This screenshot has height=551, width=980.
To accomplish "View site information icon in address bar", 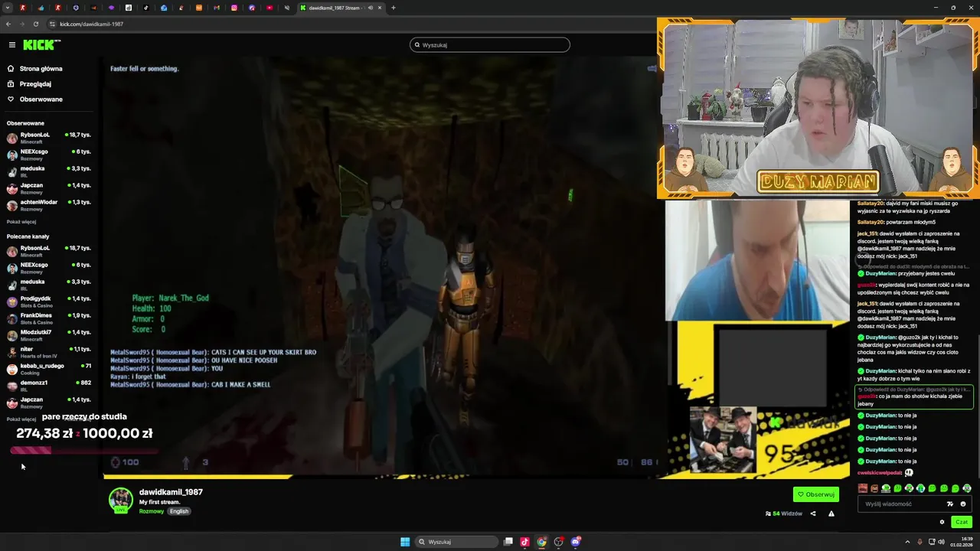I will (53, 24).
